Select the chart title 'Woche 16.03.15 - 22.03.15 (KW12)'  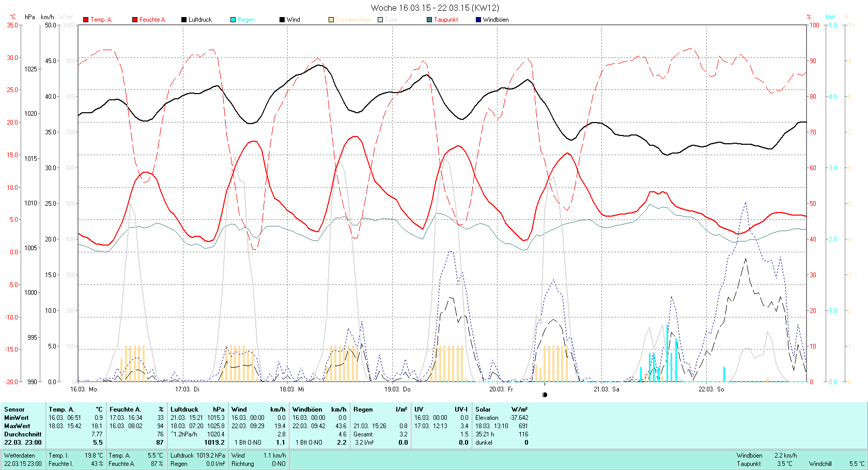(435, 8)
